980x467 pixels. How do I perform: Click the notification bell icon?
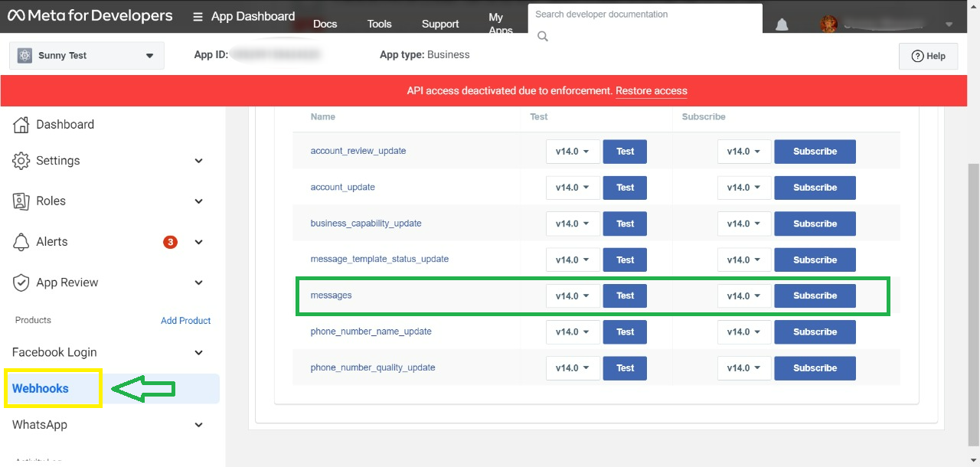click(782, 24)
